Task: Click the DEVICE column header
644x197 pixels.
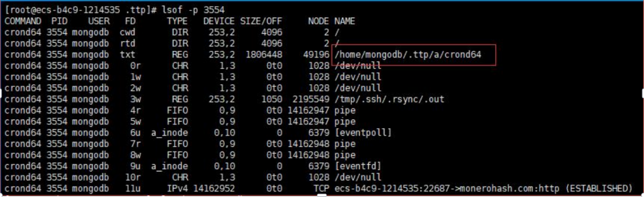Action: (x=219, y=21)
